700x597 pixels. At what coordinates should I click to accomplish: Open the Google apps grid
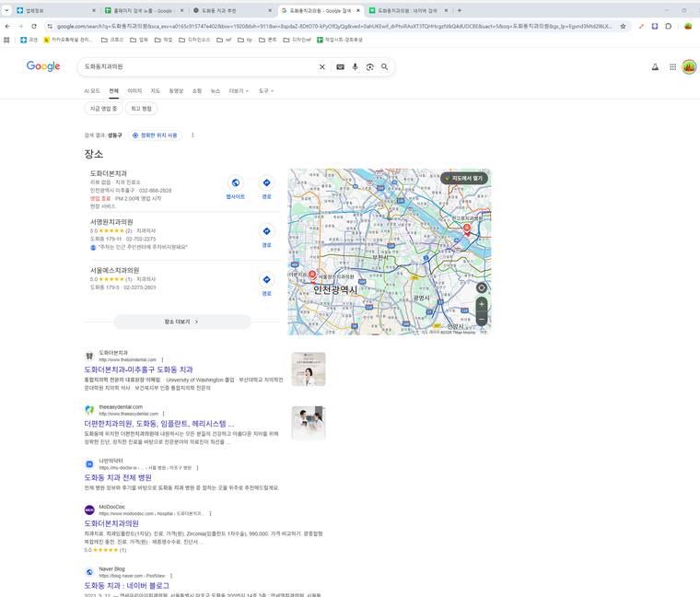point(672,67)
